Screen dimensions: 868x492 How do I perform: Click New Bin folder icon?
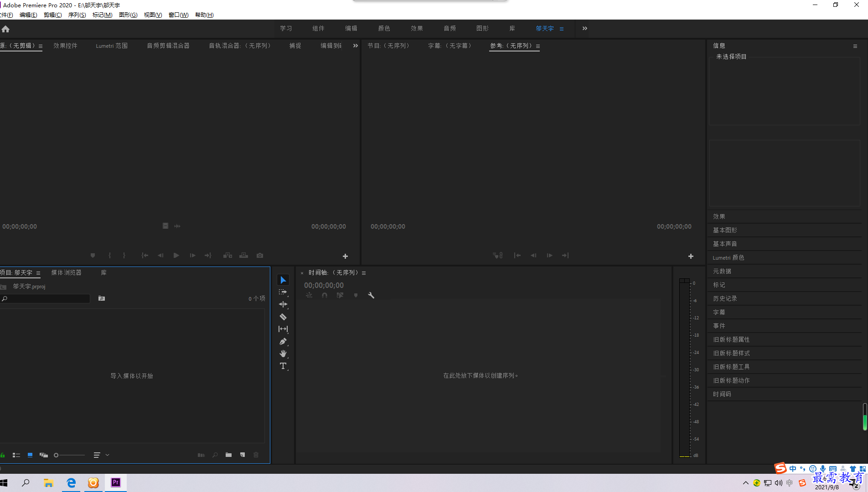click(228, 455)
